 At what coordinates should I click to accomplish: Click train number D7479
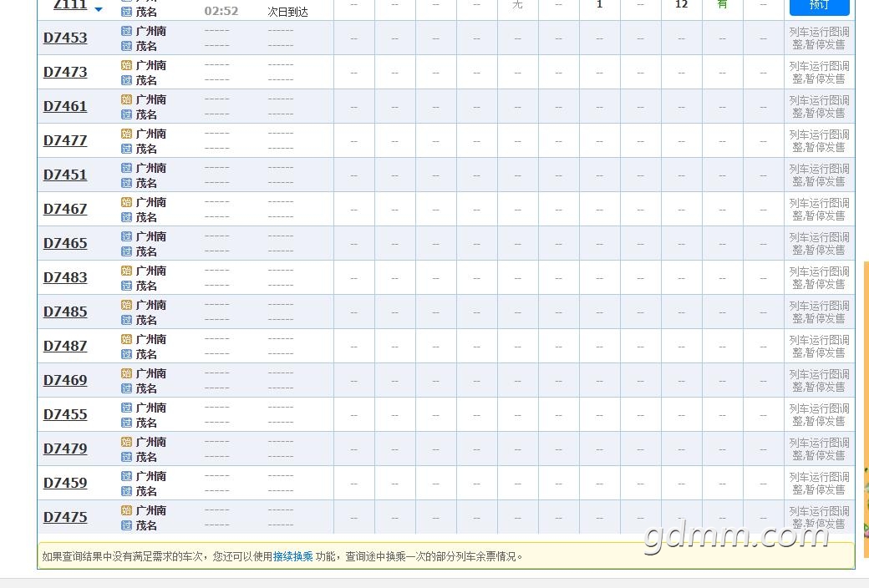[65, 449]
